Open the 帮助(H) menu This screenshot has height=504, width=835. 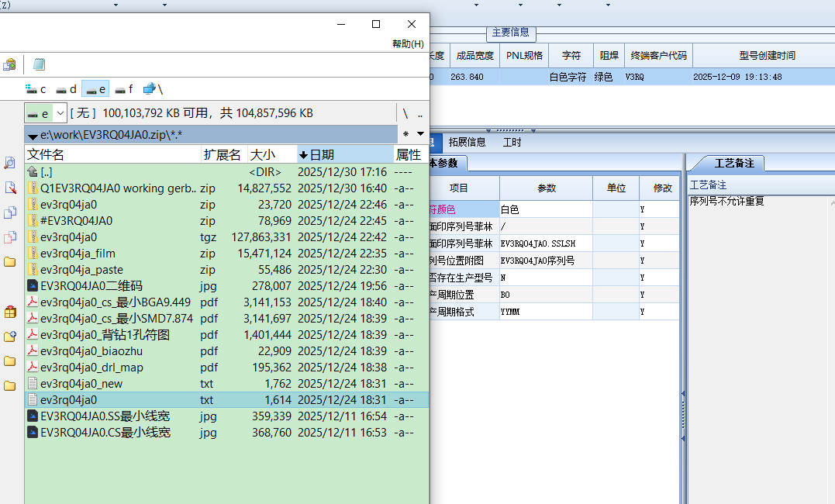408,43
